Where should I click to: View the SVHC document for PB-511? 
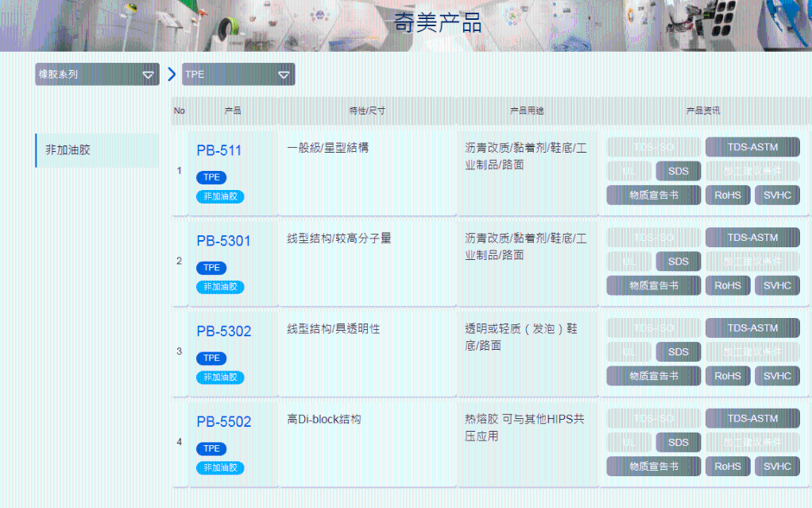click(777, 196)
